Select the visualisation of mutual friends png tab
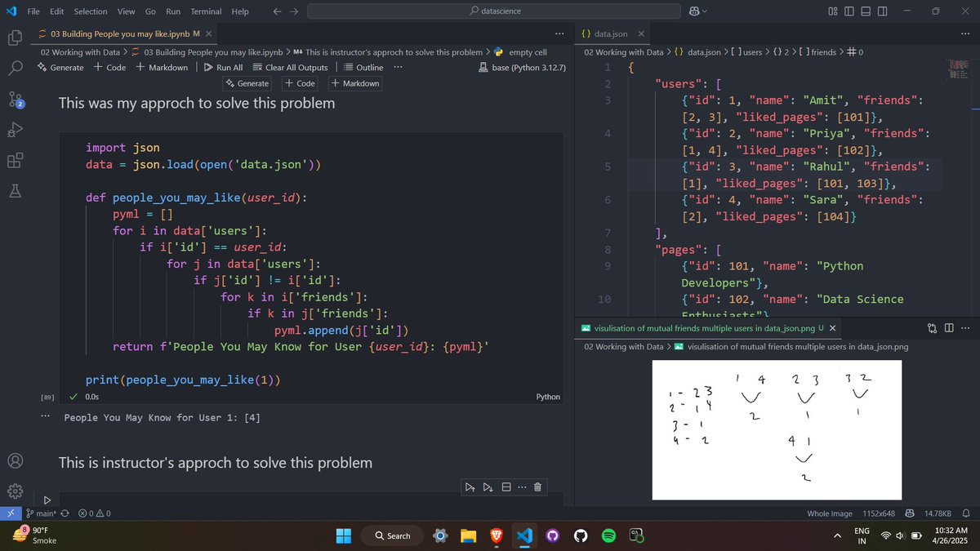The width and height of the screenshot is (980, 551). tap(707, 328)
